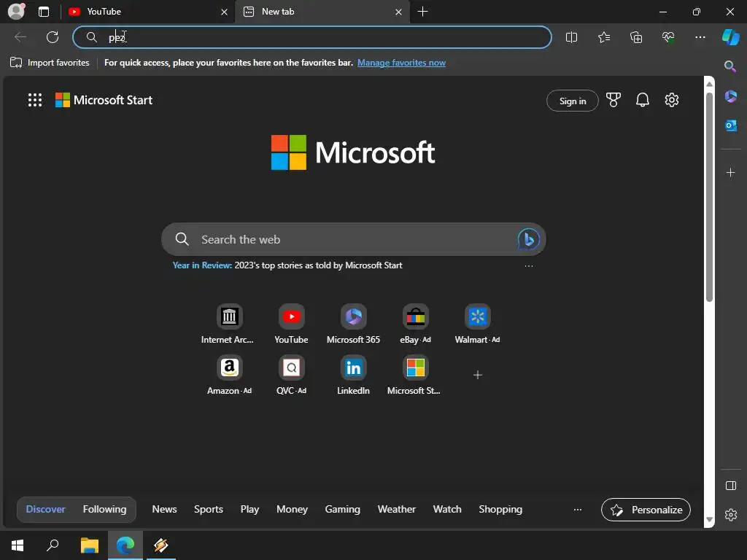The width and height of the screenshot is (747, 560).
Task: Select the Discover feed tab
Action: click(45, 509)
